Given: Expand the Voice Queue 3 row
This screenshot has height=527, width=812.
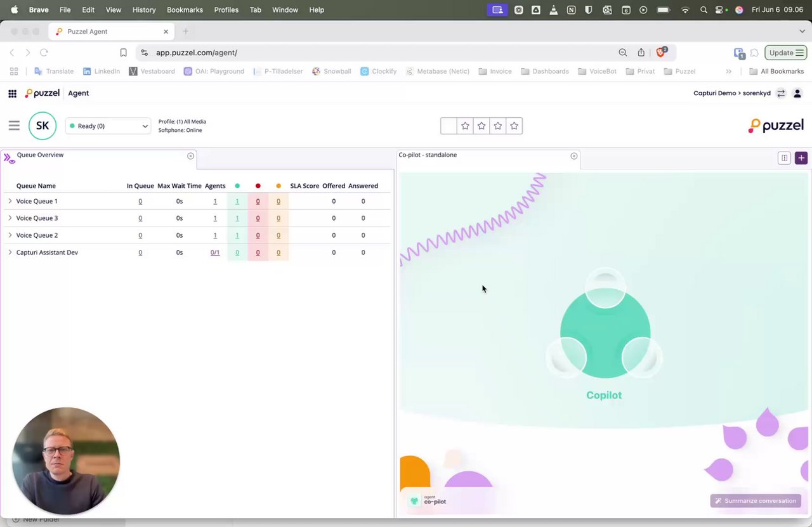Looking at the screenshot, I should 10,218.
